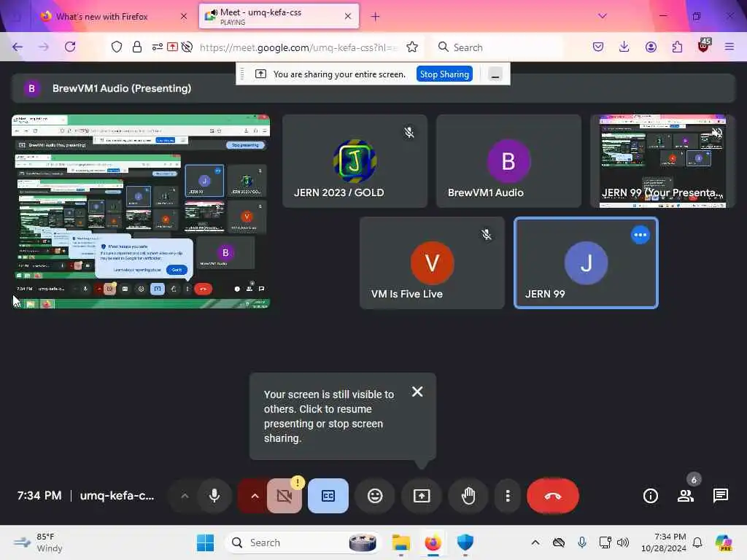Image resolution: width=747 pixels, height=560 pixels.
Task: Open Windows Security shield in taskbar
Action: point(465,542)
